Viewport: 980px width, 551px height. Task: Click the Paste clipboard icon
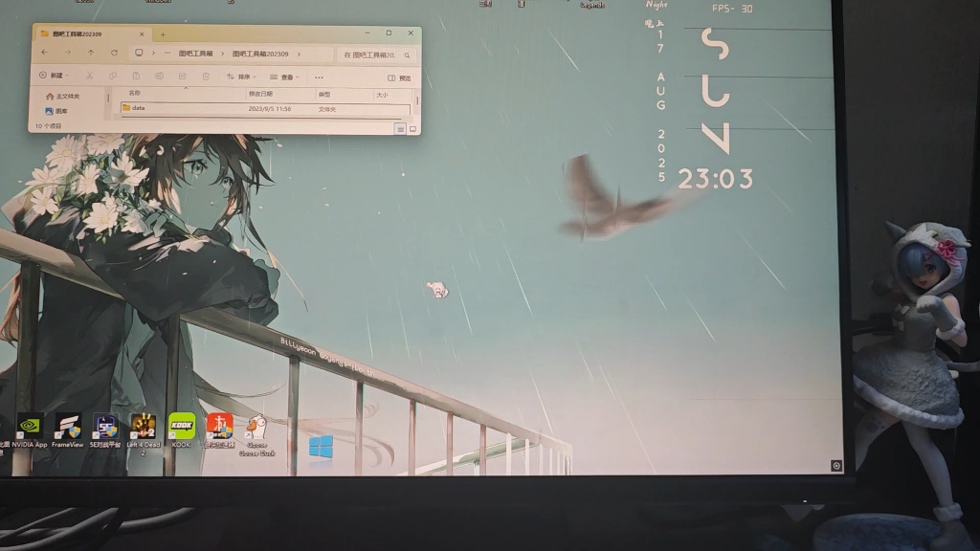pos(136,77)
